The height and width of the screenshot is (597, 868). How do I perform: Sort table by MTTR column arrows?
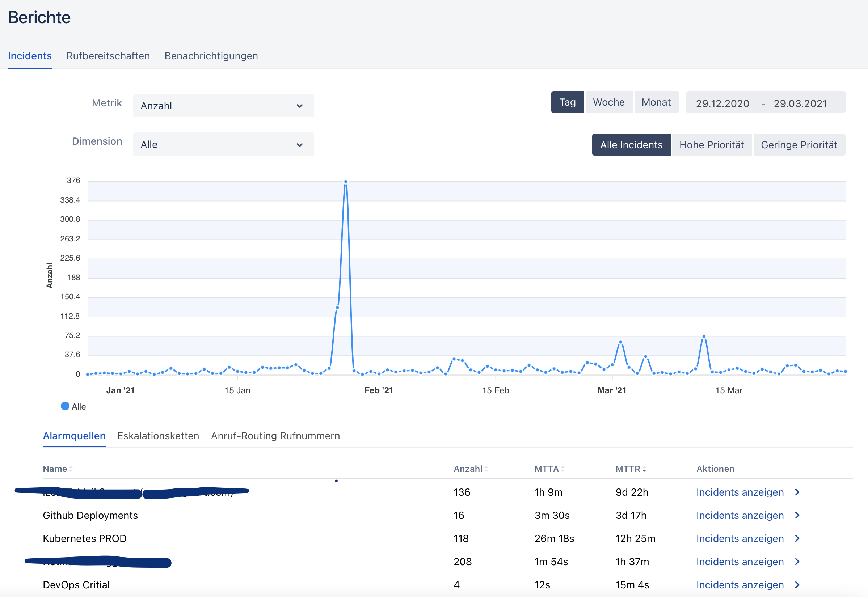coord(644,469)
